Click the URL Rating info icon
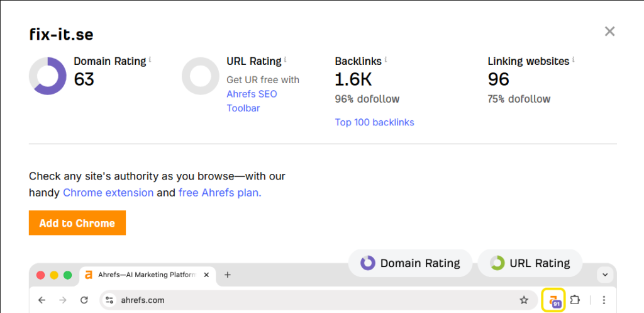The height and width of the screenshot is (313, 644). click(286, 60)
